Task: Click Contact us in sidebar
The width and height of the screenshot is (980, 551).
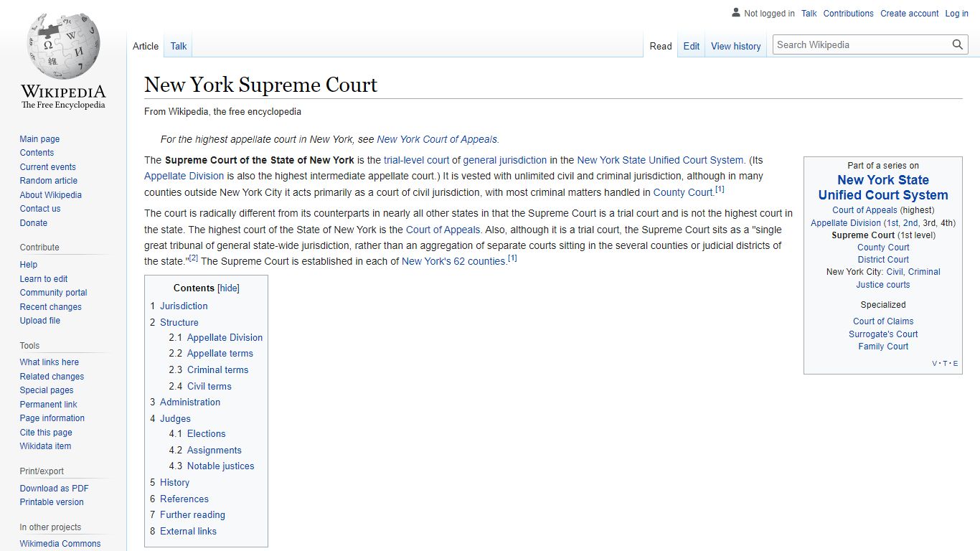Action: tap(40, 209)
